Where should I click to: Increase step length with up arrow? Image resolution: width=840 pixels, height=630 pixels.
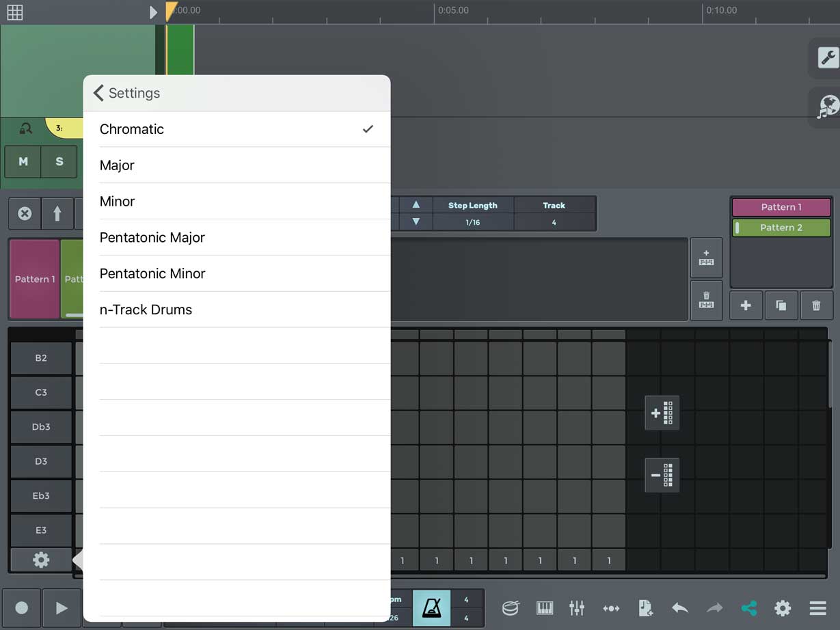[416, 205]
